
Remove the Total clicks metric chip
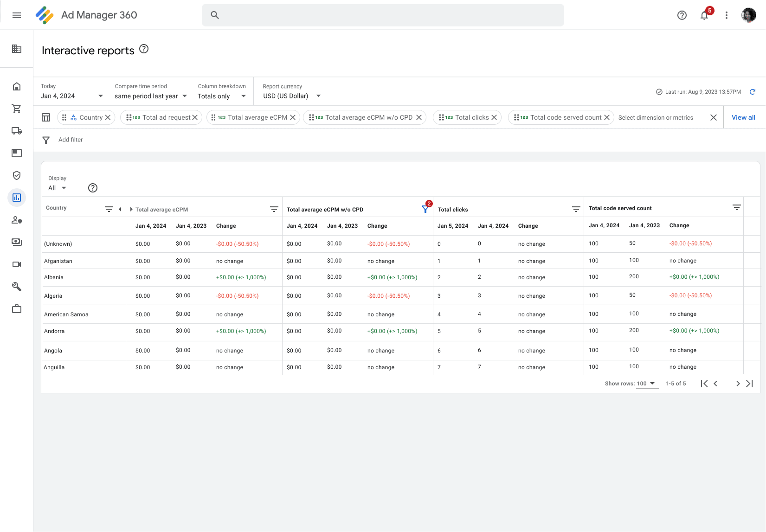(x=494, y=117)
